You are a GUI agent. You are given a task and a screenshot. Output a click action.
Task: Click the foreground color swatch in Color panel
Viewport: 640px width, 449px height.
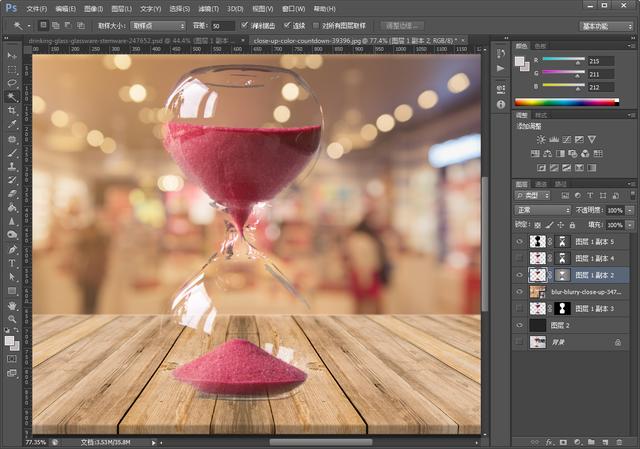point(519,62)
